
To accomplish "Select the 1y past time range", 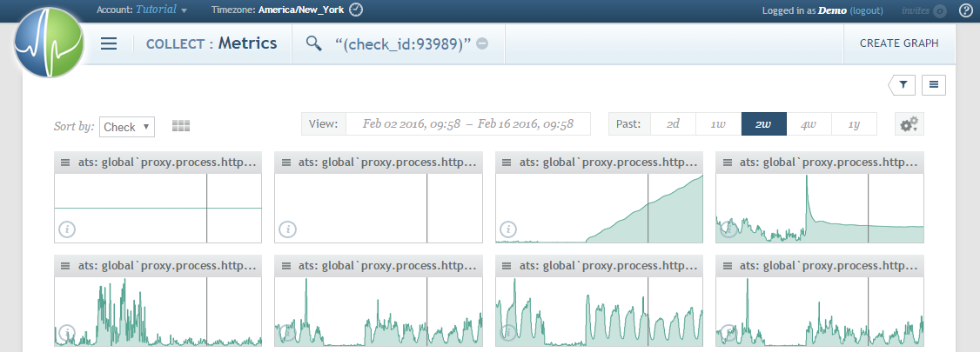I will [x=854, y=124].
